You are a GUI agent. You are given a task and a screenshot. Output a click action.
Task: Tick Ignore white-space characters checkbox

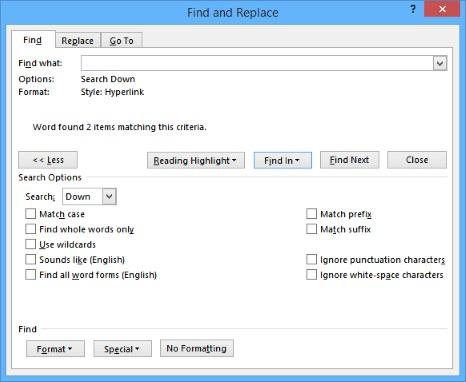(311, 275)
